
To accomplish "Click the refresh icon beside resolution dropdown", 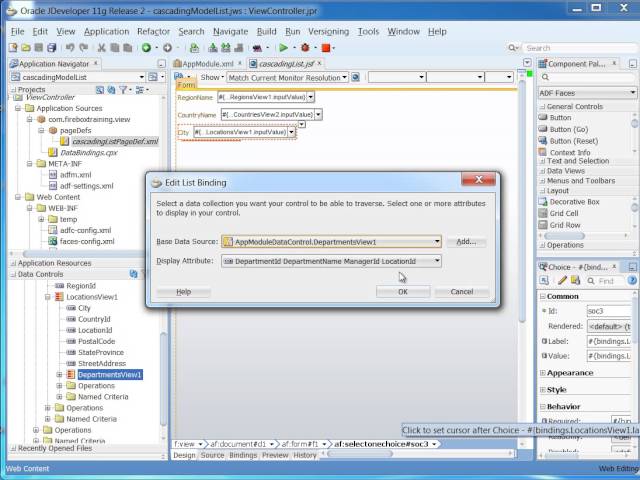I will [x=356, y=77].
